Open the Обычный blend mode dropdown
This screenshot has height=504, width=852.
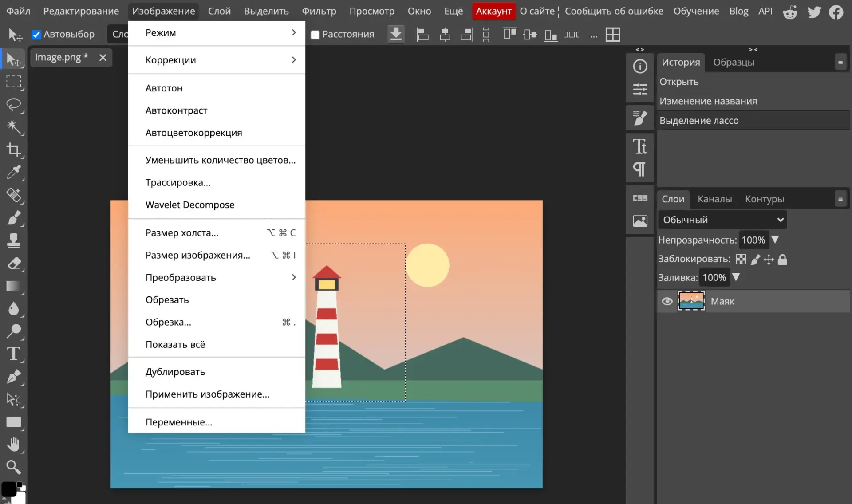[722, 220]
